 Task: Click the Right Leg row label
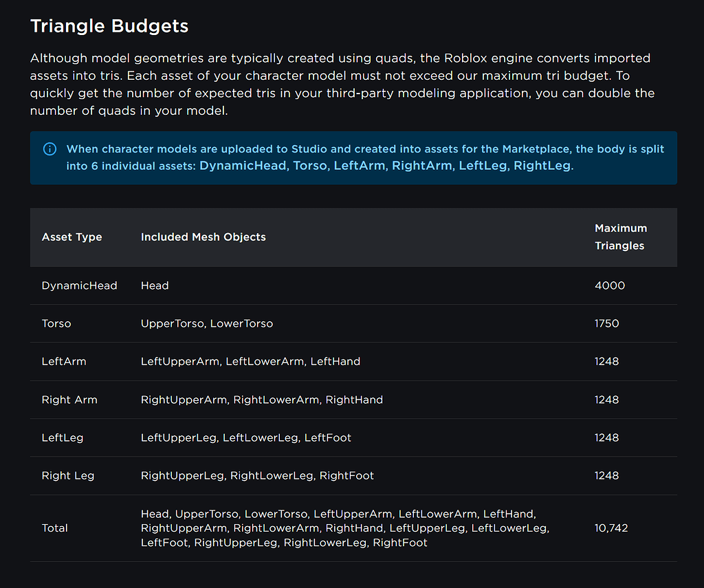click(x=67, y=475)
